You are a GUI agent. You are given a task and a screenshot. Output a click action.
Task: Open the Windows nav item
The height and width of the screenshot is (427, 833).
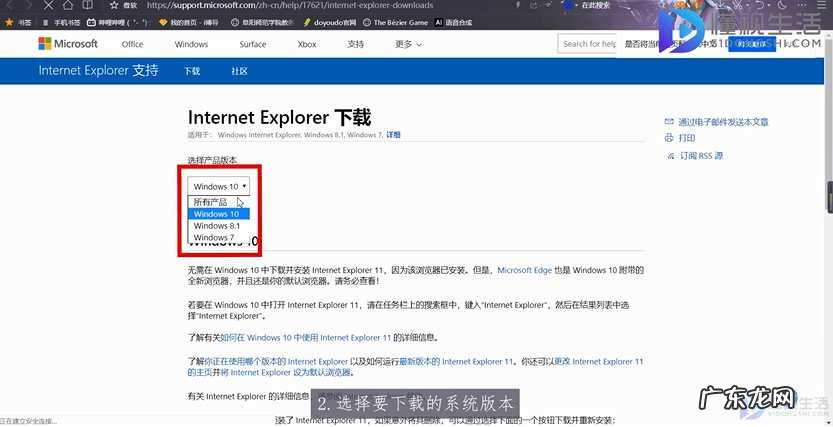pos(191,44)
